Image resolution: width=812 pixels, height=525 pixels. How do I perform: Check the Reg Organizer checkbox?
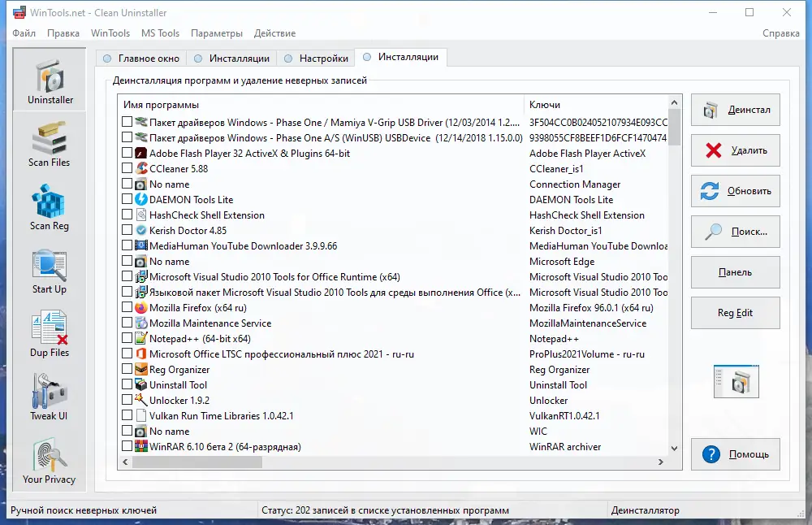pos(127,369)
